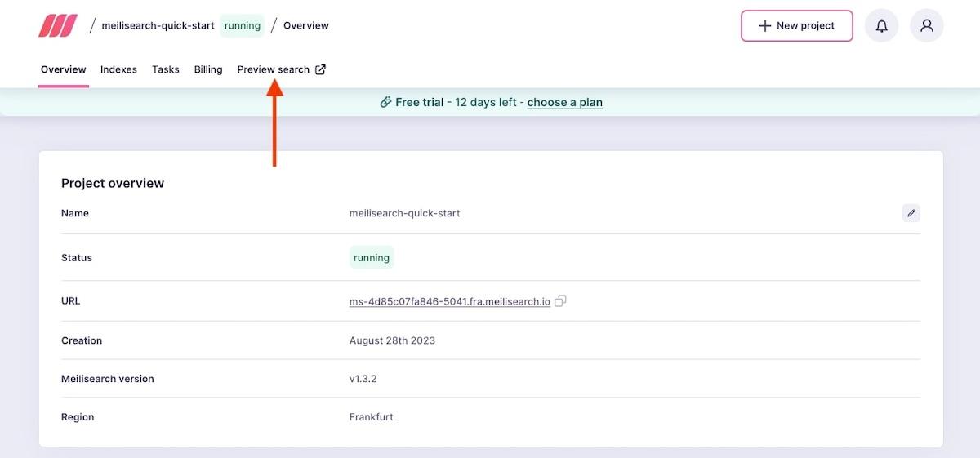Click the Creation label
The width and height of the screenshot is (980, 458).
click(x=82, y=340)
